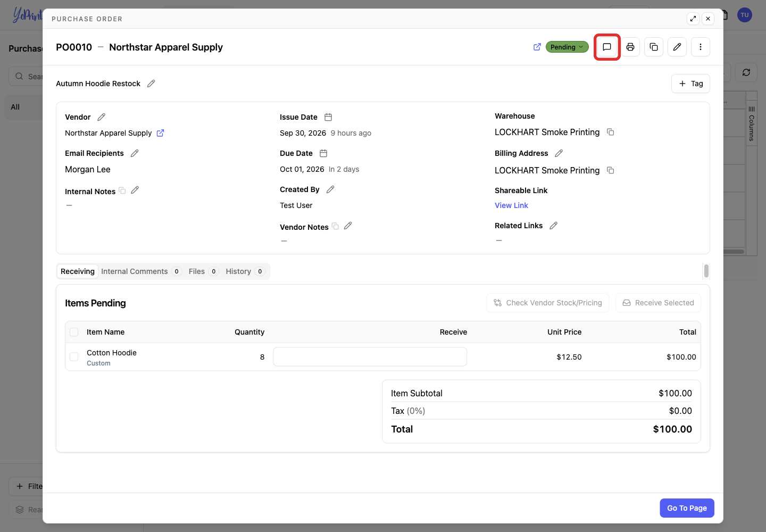Screen dimensions: 766x532
Task: Copy the Warehouse address
Action: (611, 132)
